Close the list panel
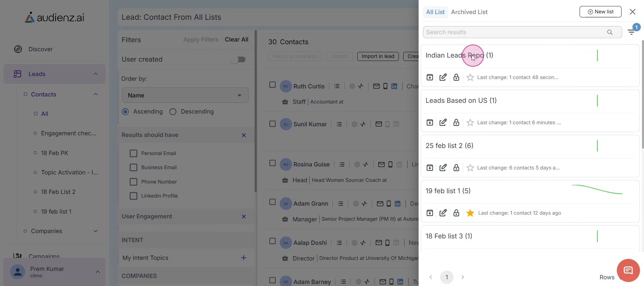Image resolution: width=644 pixels, height=286 pixels. point(633,12)
